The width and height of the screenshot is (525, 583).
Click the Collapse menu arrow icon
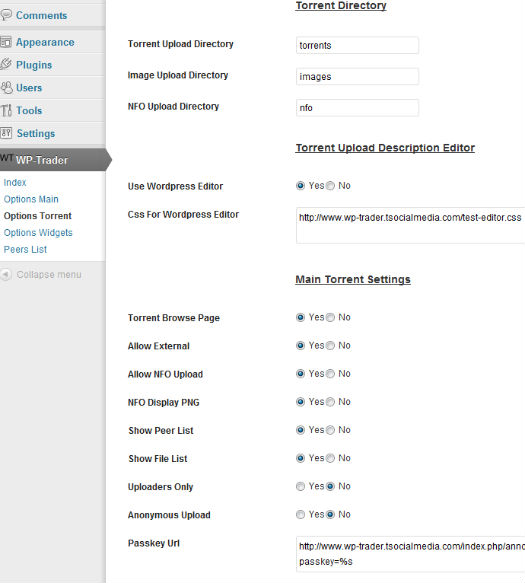coord(6,274)
